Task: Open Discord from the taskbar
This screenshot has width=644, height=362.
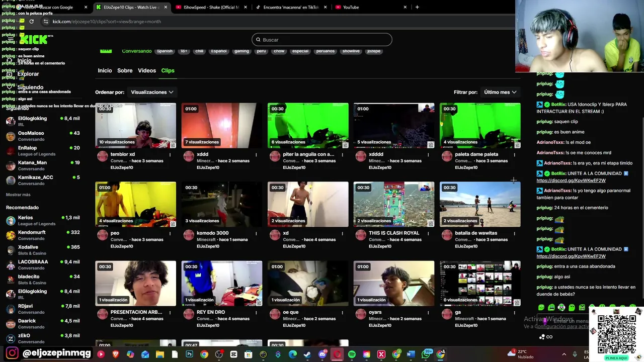Action: point(322,354)
